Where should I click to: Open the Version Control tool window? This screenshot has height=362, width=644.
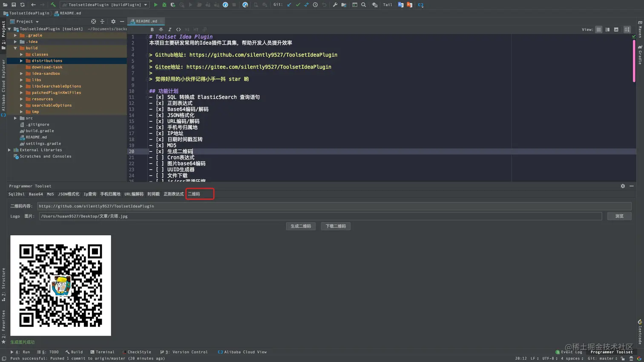[184, 352]
